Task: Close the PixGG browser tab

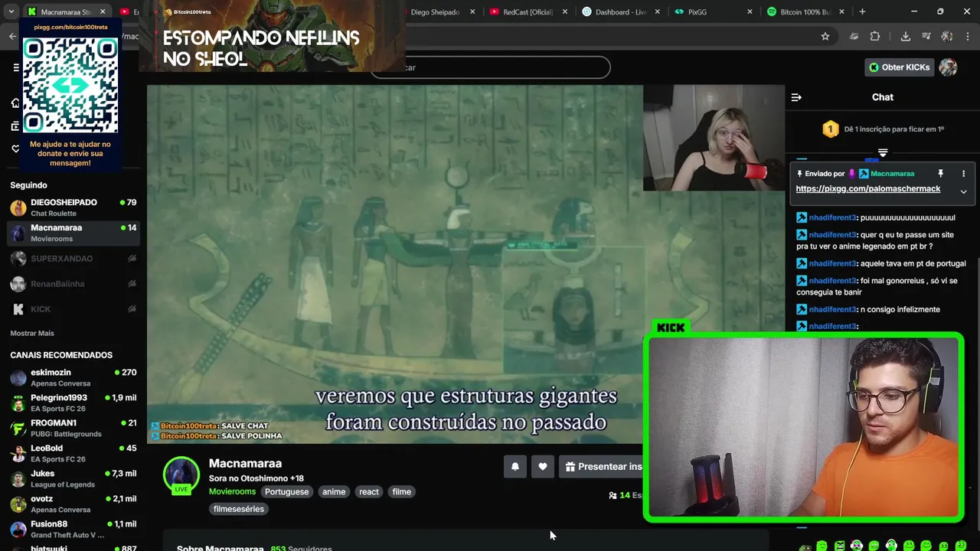Action: (750, 12)
